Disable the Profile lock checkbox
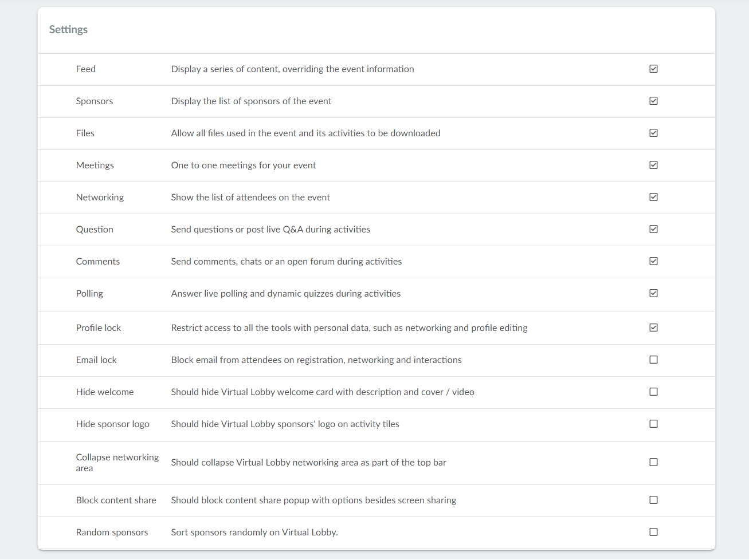 tap(653, 328)
